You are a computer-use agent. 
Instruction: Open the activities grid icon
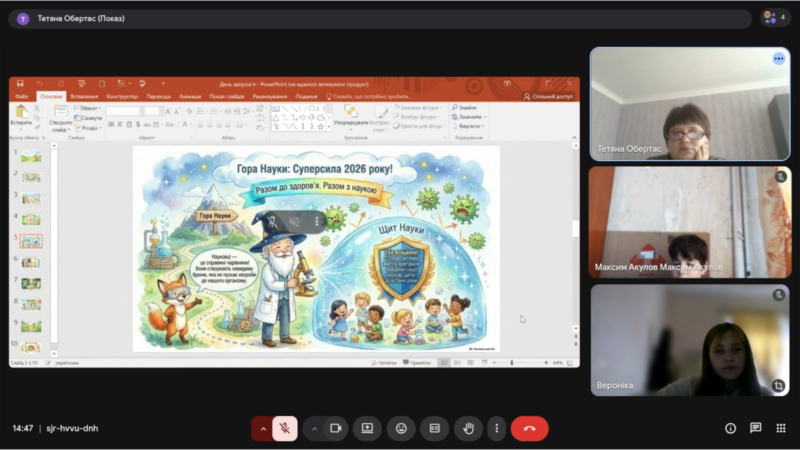tap(780, 428)
